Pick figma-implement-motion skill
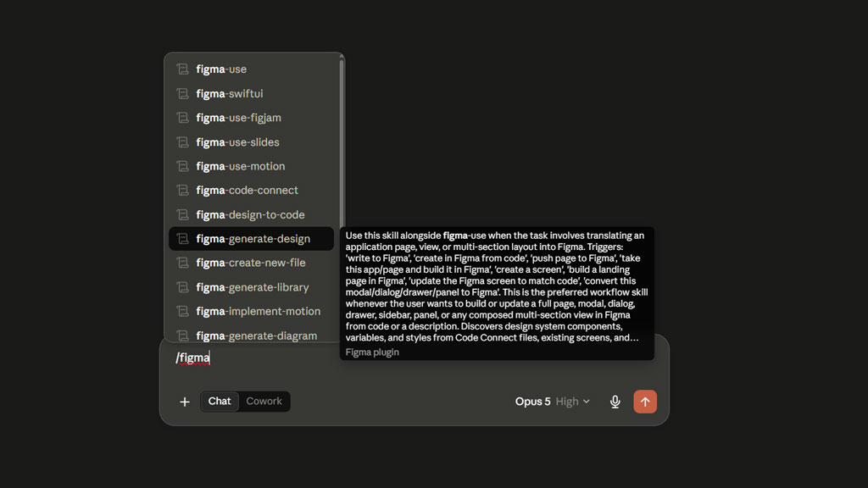The image size is (868, 488). tap(251, 312)
